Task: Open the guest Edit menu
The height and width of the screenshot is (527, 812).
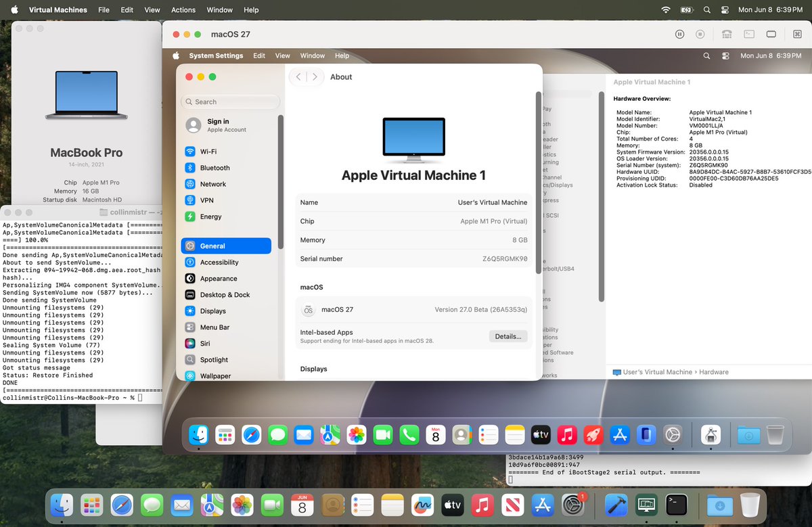Action: (x=259, y=56)
